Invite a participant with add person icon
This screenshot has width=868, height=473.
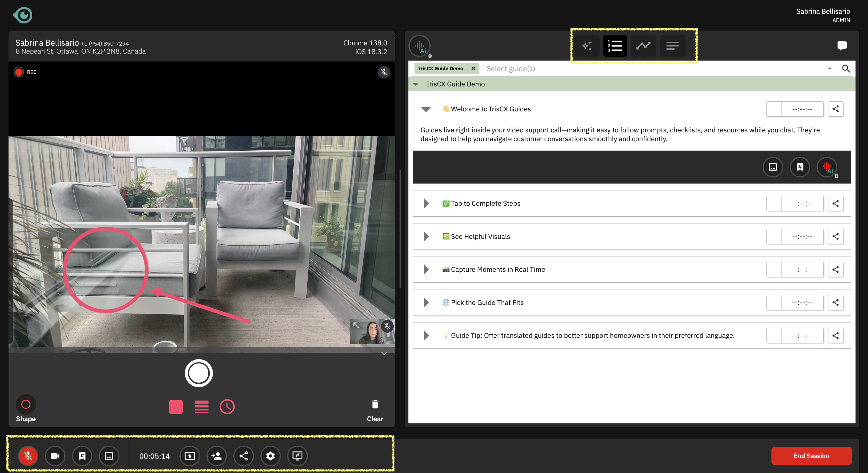(216, 456)
